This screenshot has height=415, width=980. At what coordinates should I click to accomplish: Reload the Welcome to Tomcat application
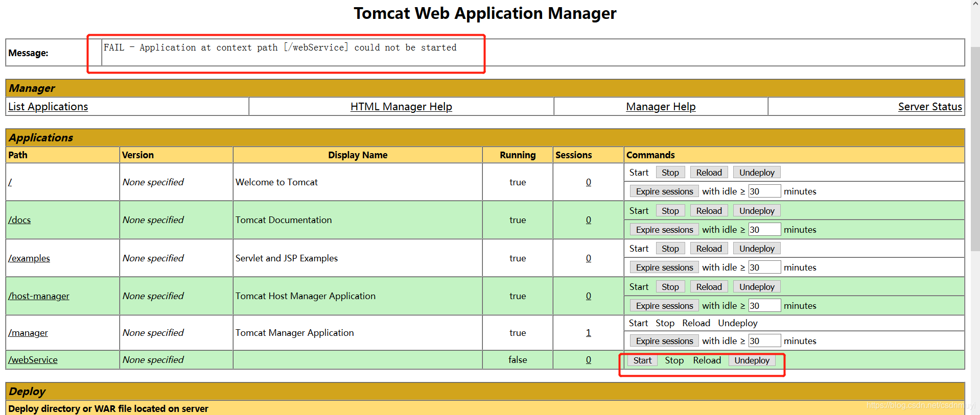click(x=709, y=173)
